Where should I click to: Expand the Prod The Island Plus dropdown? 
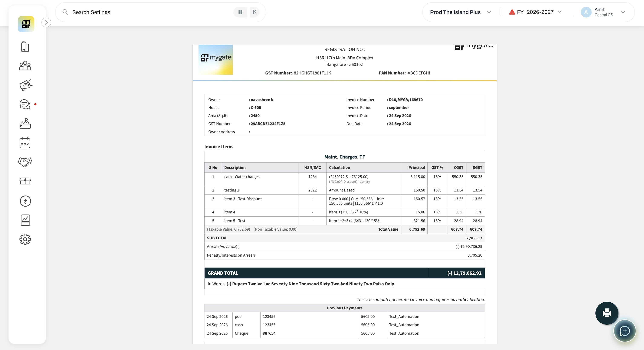pos(460,12)
